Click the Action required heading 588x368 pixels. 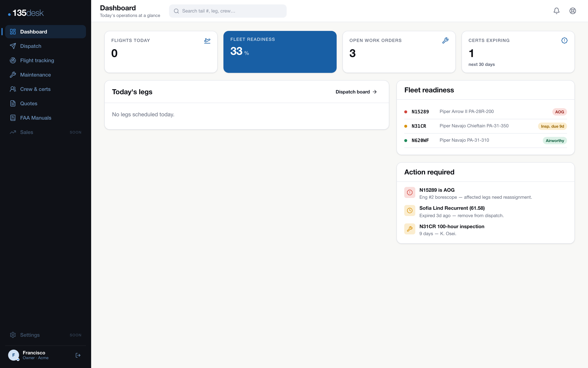point(429,172)
